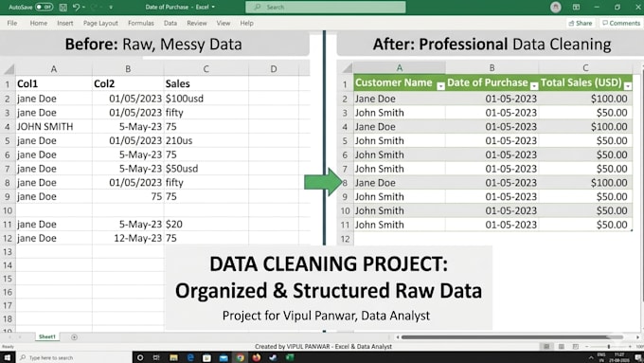The height and width of the screenshot is (363, 644).
Task: Switch to the Insert tab
Action: (65, 23)
